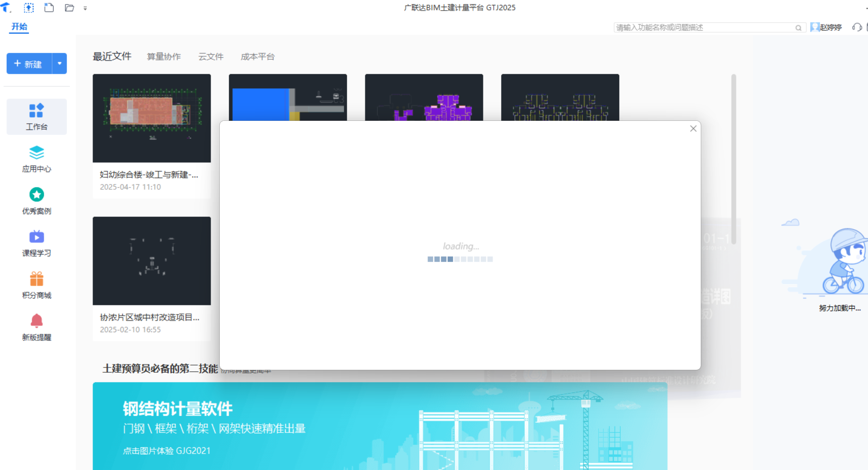This screenshot has height=470, width=868.
Task: Click the Glodon logo icon in title bar
Action: (x=6, y=8)
